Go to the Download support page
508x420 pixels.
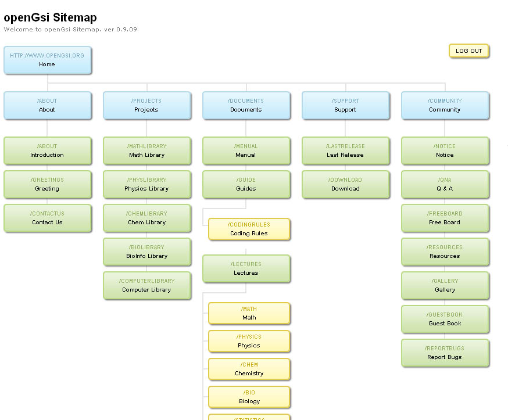tap(346, 184)
